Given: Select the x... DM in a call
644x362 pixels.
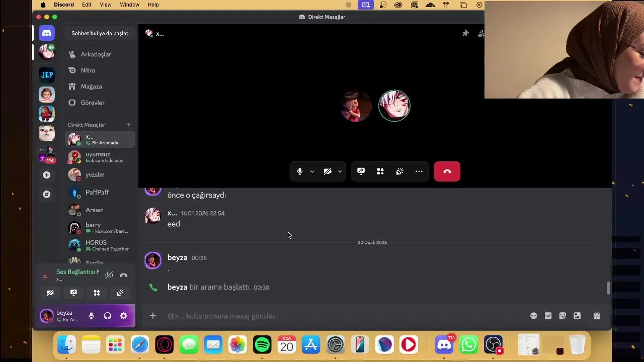Looking at the screenshot, I should click(100, 139).
